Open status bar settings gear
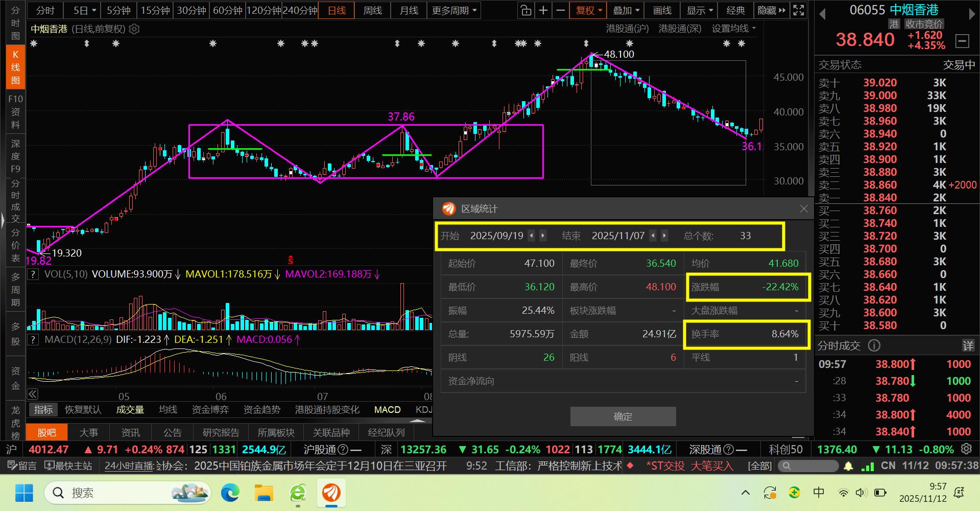 pos(966,449)
